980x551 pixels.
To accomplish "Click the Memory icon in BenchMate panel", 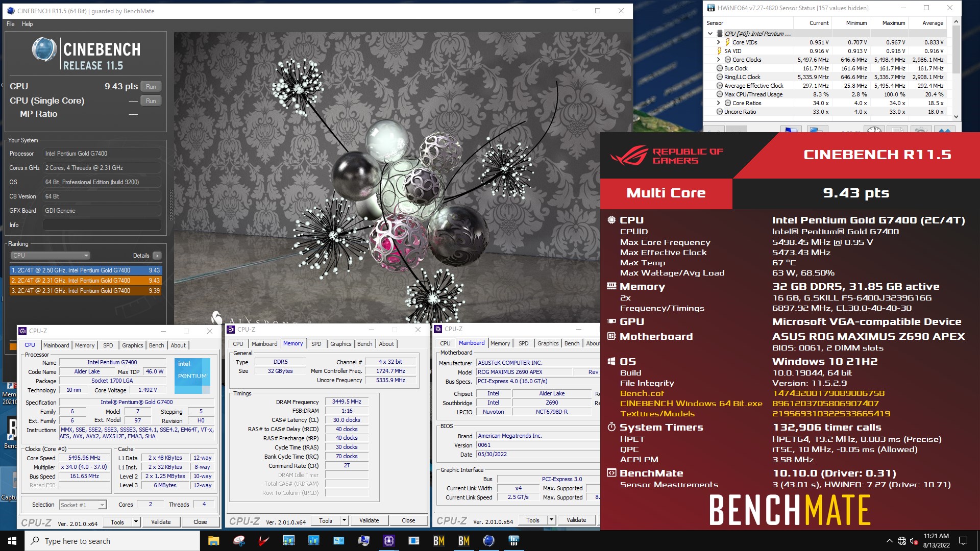I will click(611, 286).
